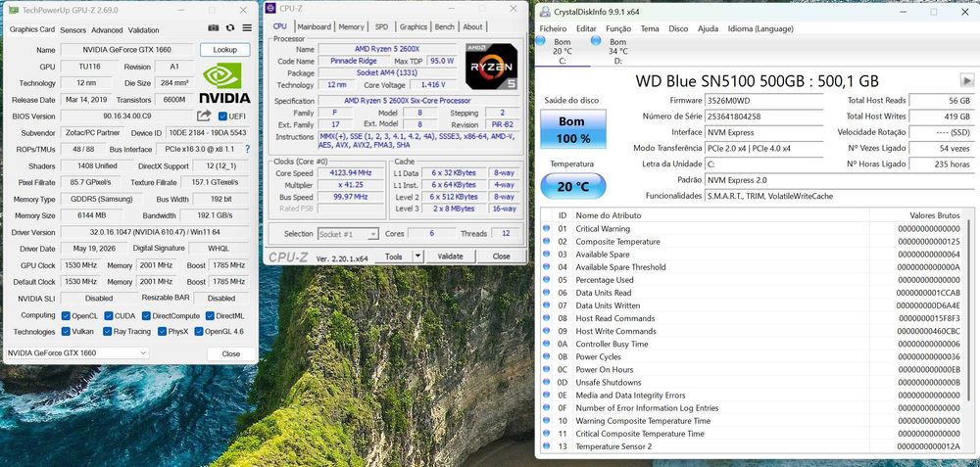Open the GPU-Z hamburger menu
The image size is (980, 467).
point(247,28)
